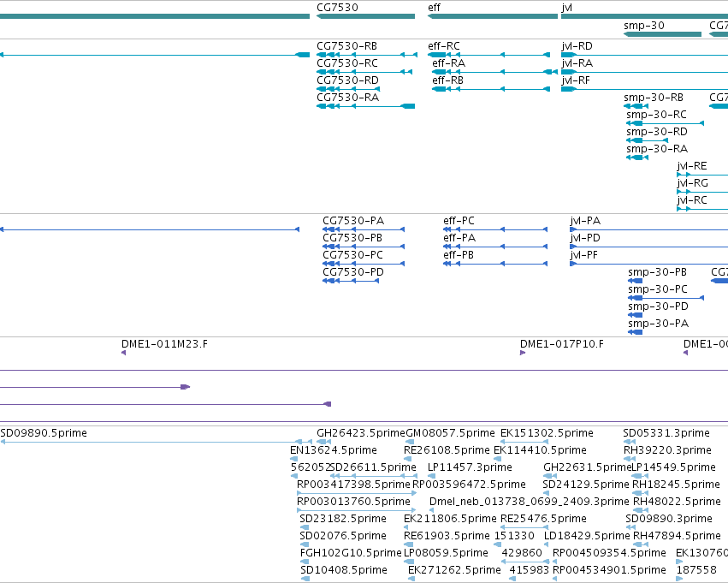Screen dimensions: 728x583
Task: Click EST SD09890.5prime label
Action: (x=44, y=433)
